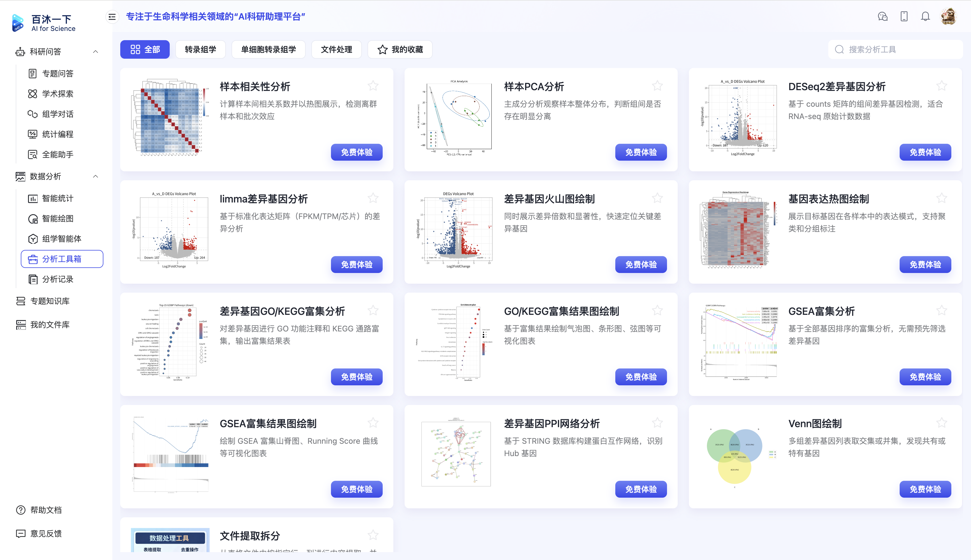This screenshot has width=971, height=560.
Task: Click 免费体验 for Venn图绘制
Action: pos(925,489)
